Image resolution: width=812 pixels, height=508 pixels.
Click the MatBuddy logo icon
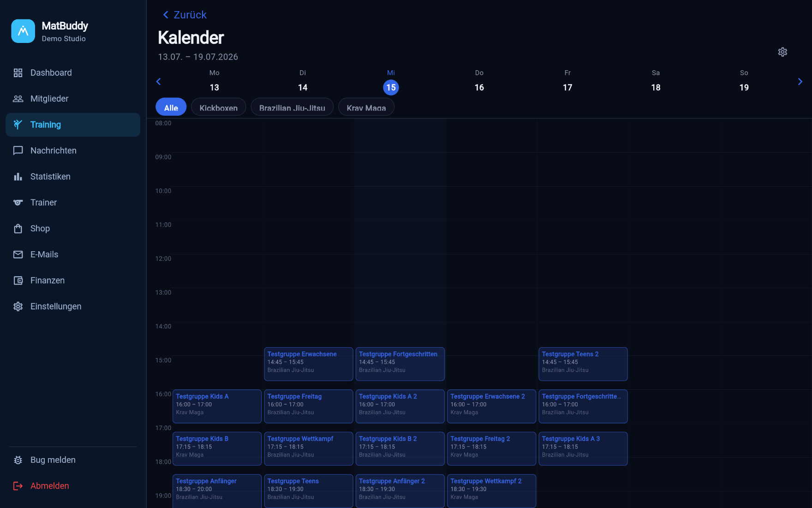coord(23,31)
